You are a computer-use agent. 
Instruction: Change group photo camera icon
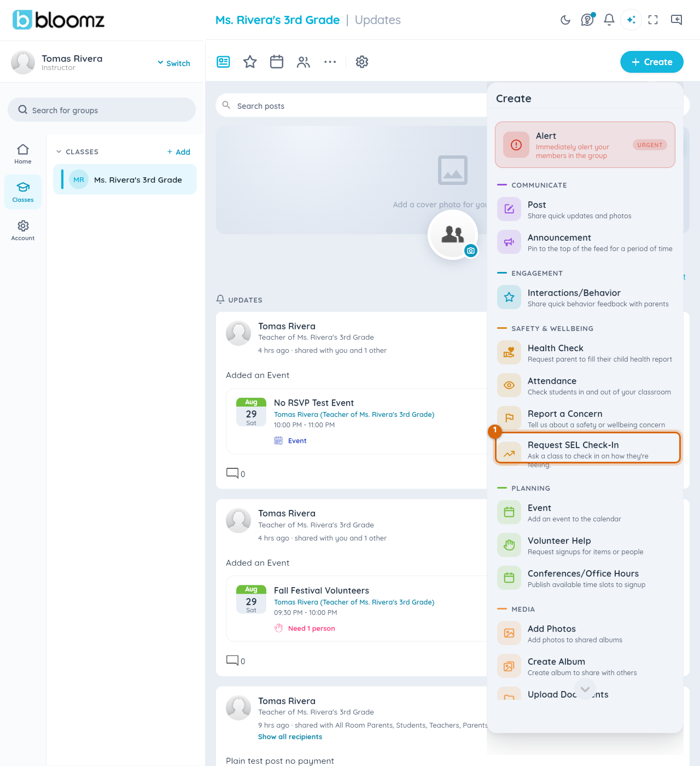point(471,251)
